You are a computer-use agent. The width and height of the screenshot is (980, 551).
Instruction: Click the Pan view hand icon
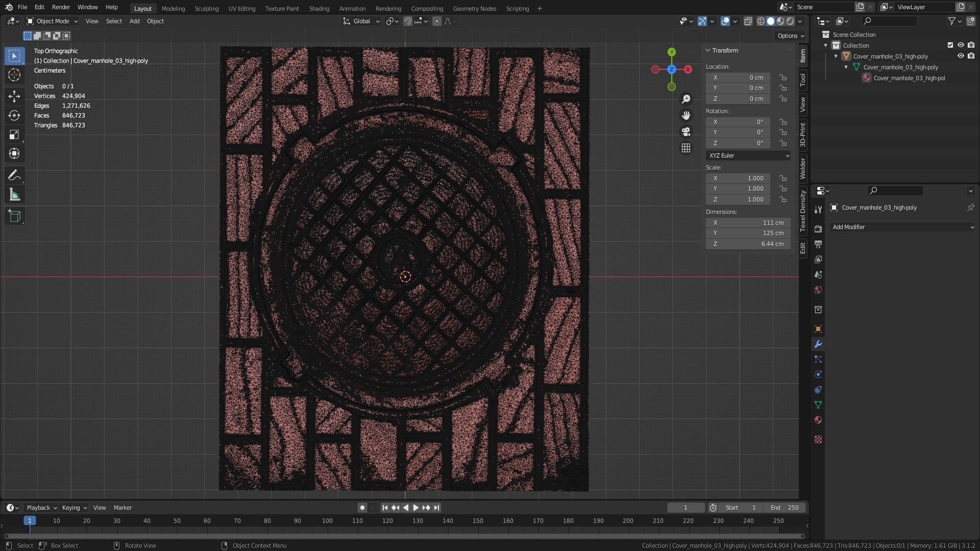686,115
